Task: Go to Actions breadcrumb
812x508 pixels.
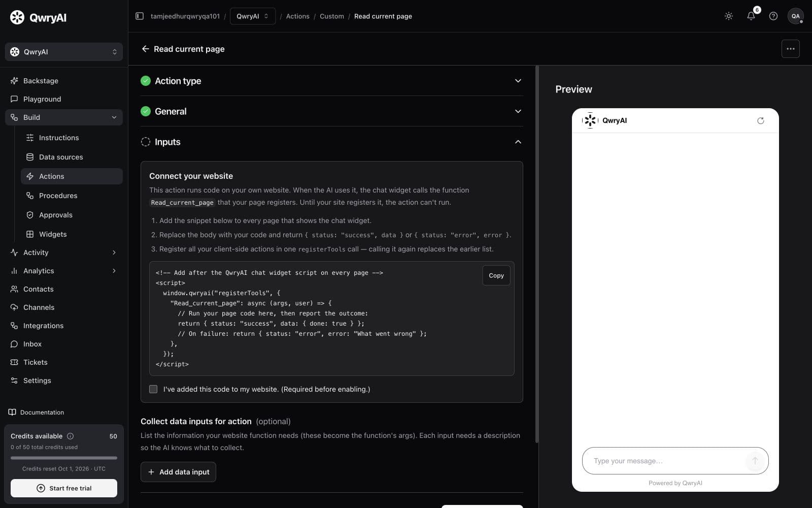Action: 297,16
